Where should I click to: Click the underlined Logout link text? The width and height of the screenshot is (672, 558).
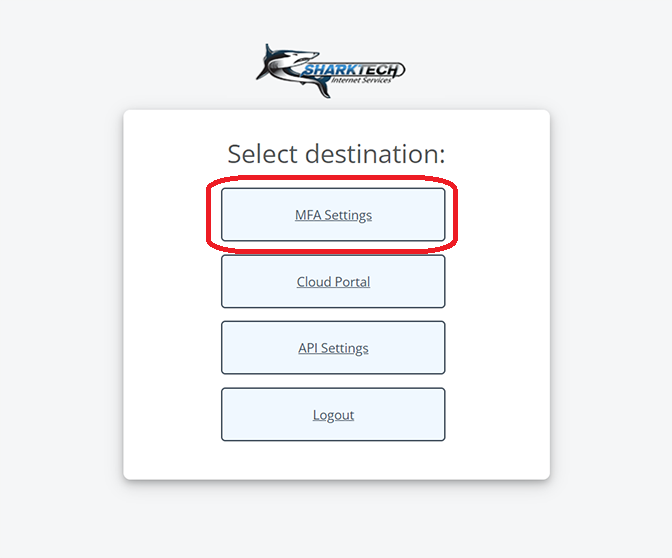[x=333, y=415]
